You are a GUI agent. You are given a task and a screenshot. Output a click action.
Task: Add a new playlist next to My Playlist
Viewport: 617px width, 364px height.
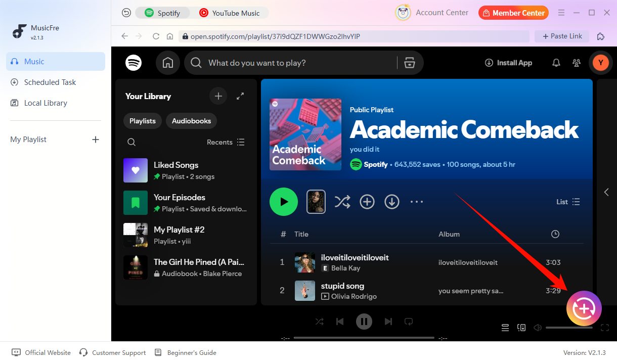96,140
